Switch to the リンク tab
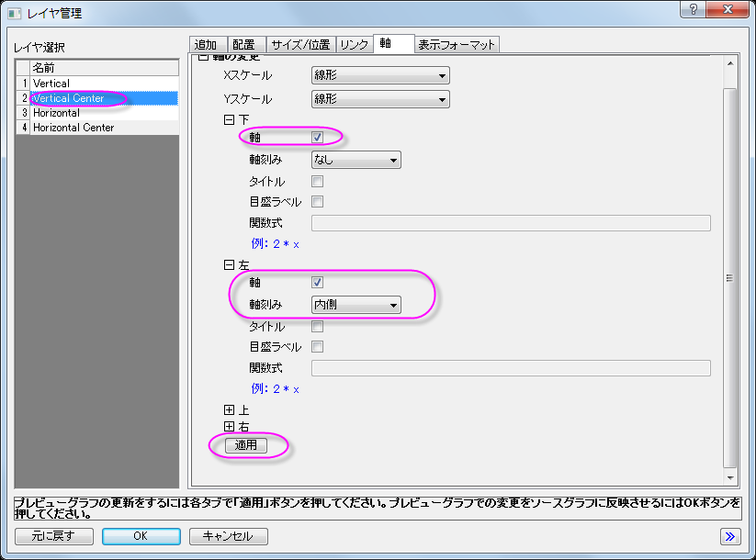This screenshot has width=756, height=560. (355, 45)
